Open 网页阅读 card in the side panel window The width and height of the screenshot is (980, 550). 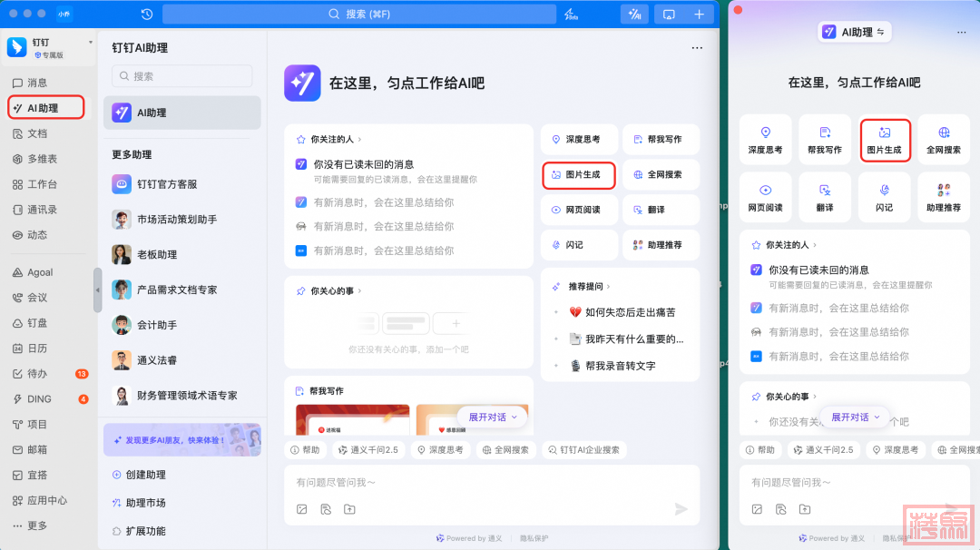[x=765, y=198]
